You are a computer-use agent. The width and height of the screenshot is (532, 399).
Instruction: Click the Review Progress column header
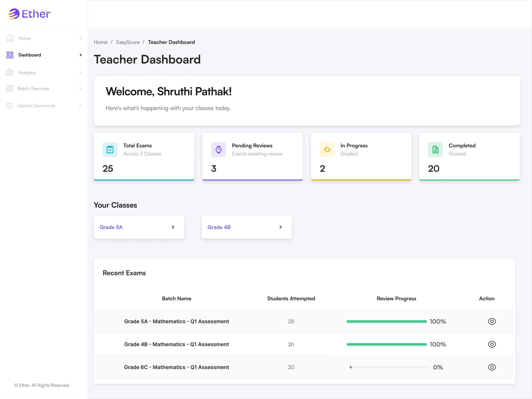[x=396, y=299]
